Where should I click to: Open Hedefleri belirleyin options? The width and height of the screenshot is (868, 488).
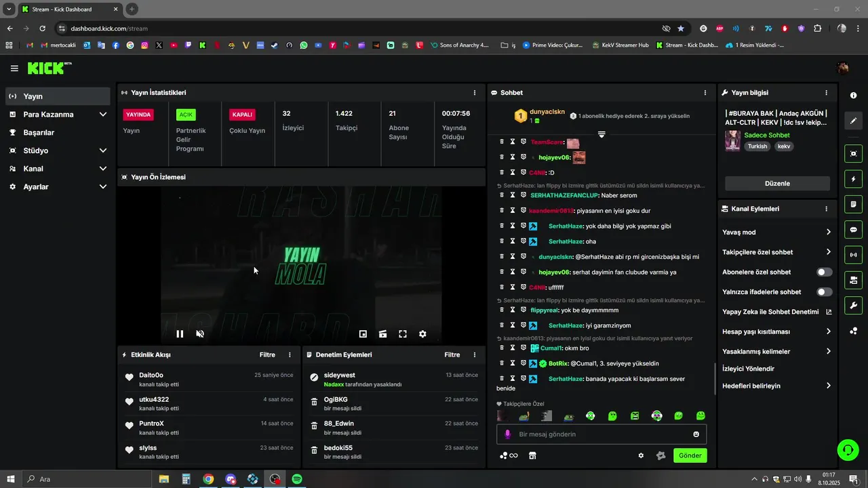(x=777, y=386)
